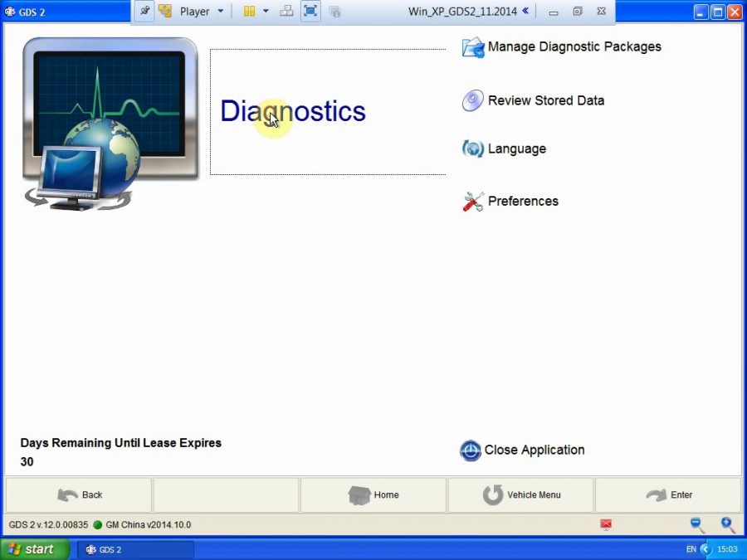The width and height of the screenshot is (747, 560).
Task: Click the Vehicle Menu button
Action: click(x=520, y=494)
